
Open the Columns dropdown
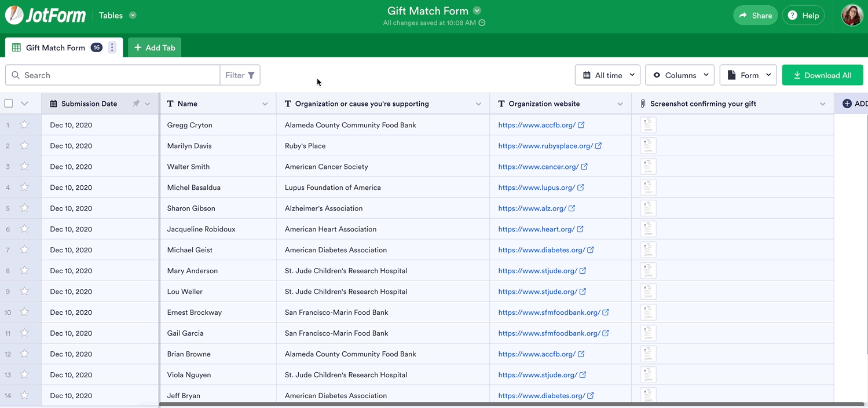(x=679, y=75)
